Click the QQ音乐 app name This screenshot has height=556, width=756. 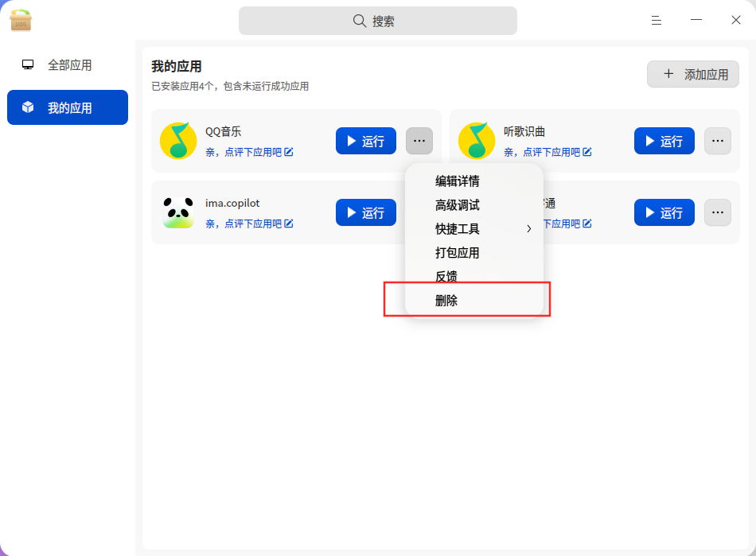coord(224,131)
